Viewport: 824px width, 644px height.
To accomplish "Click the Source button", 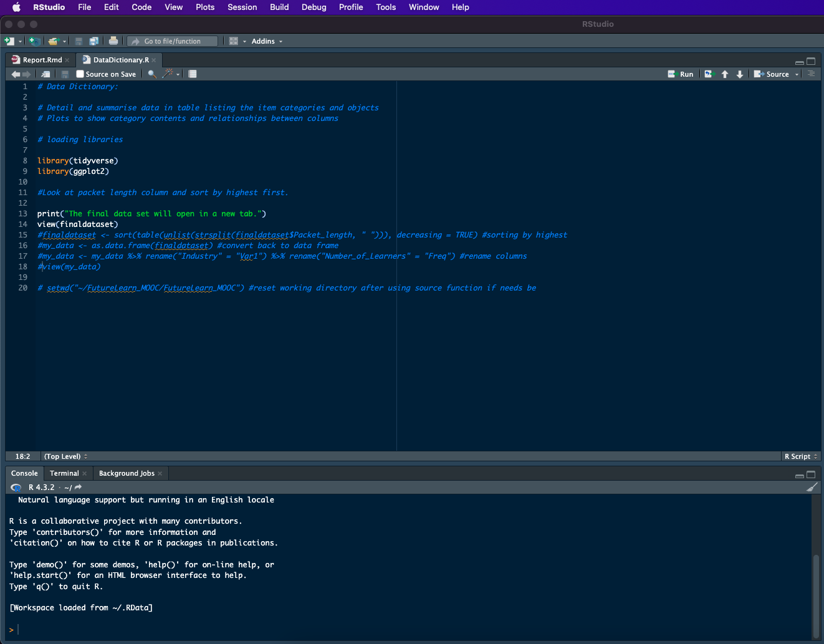I will [772, 74].
